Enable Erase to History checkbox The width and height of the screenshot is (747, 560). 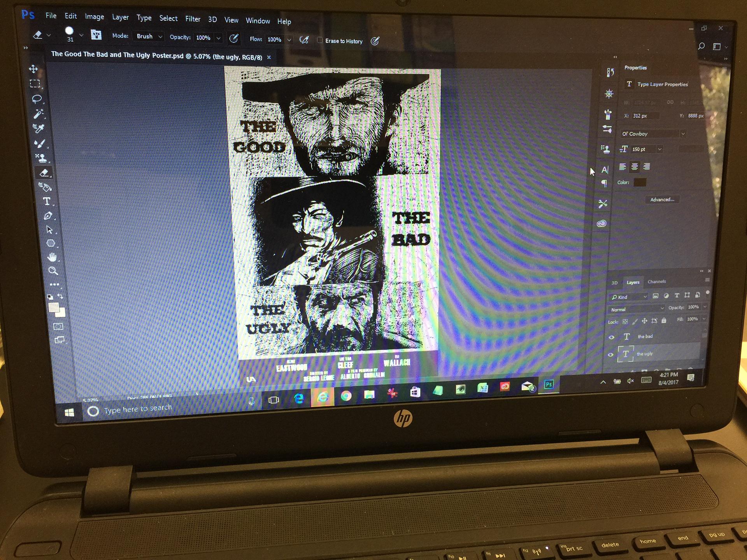tap(320, 40)
